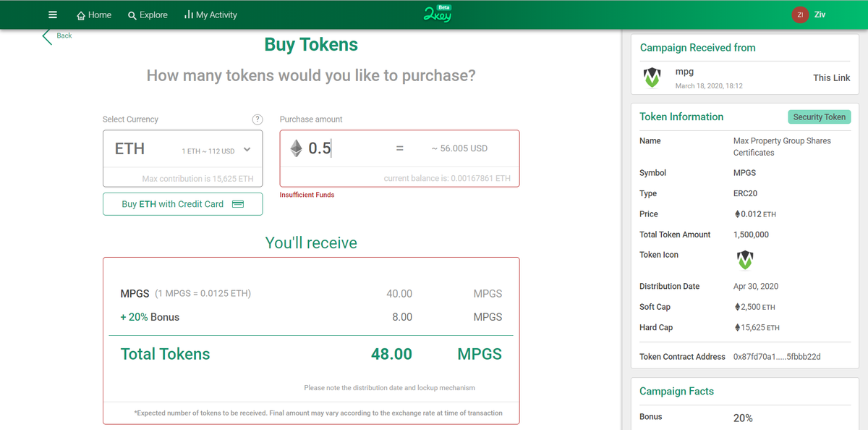Click the Ziv username
868x430 pixels.
click(x=820, y=14)
